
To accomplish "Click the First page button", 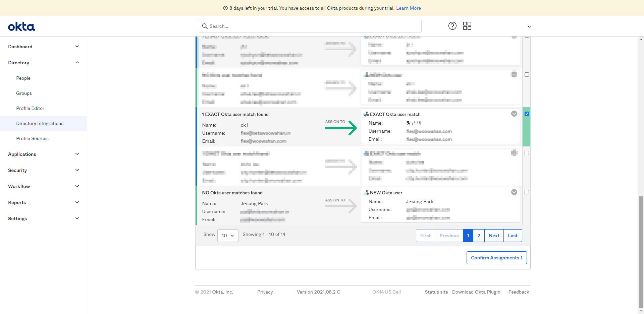I will click(x=425, y=236).
